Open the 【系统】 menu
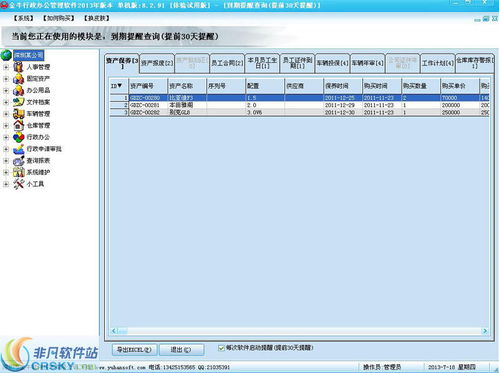This screenshot has height=373, width=499. [x=24, y=18]
